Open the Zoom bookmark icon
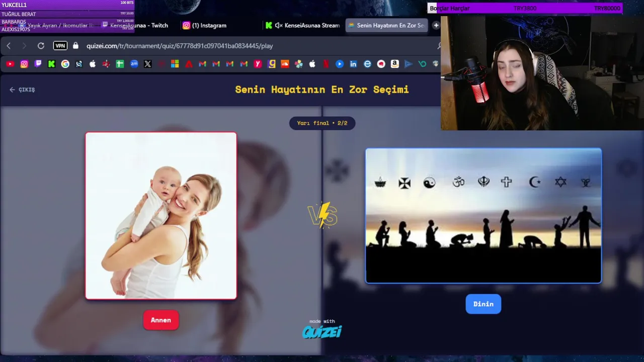 point(134,64)
